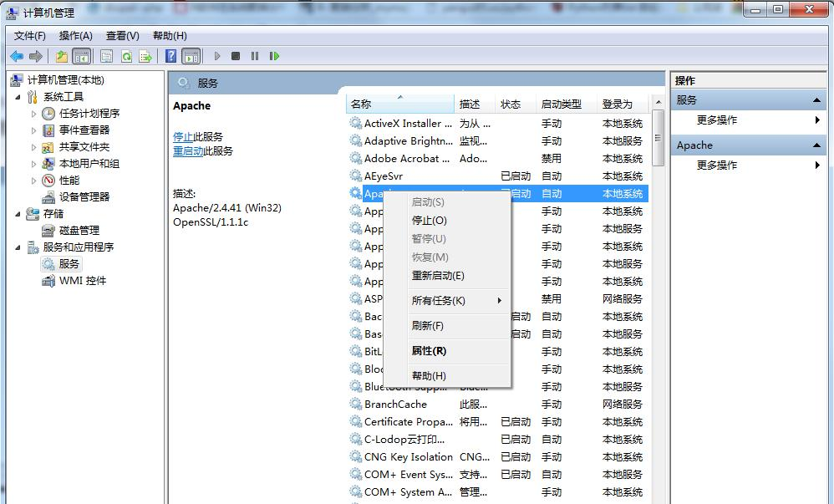The height and width of the screenshot is (504, 834).
Task: Open the 查看(V) menu
Action: pyautogui.click(x=121, y=35)
